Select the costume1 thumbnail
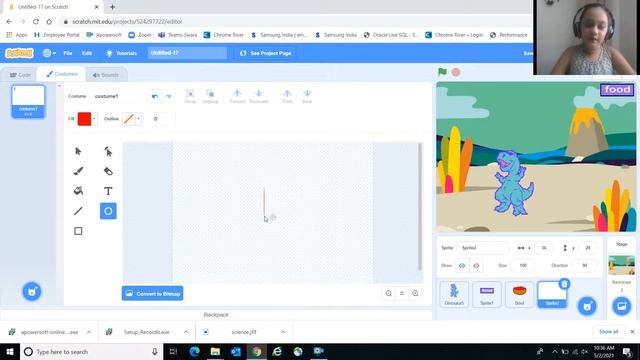Image resolution: width=640 pixels, height=360 pixels. 28,101
